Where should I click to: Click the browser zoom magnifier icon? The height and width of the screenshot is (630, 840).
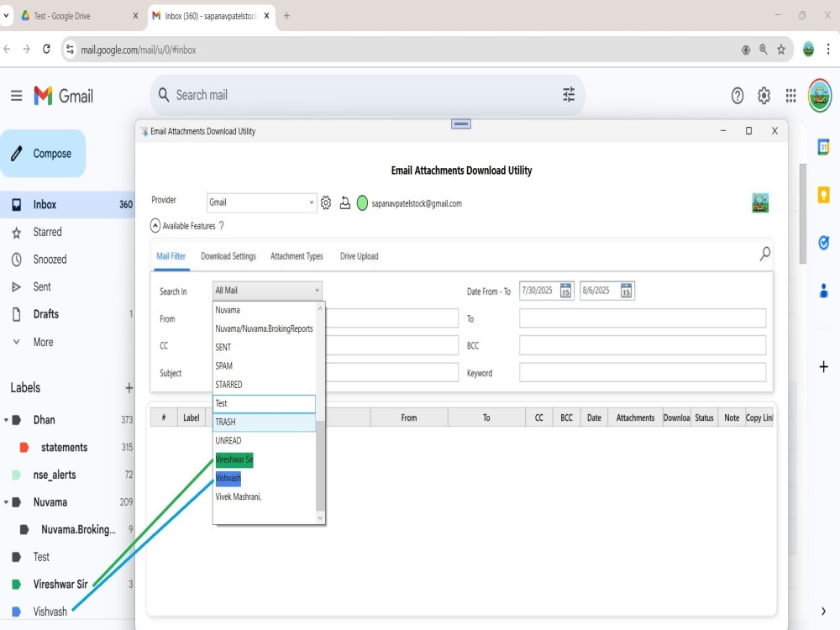click(764, 50)
